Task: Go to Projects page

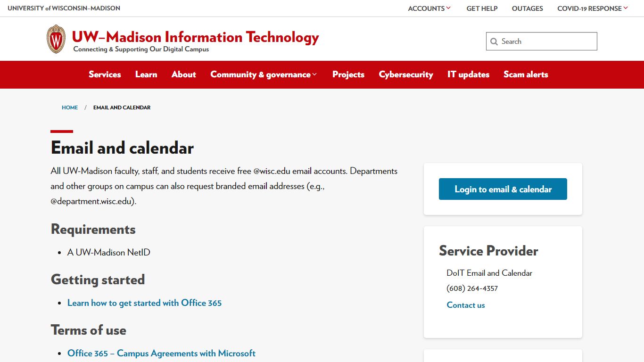Action: 348,74
